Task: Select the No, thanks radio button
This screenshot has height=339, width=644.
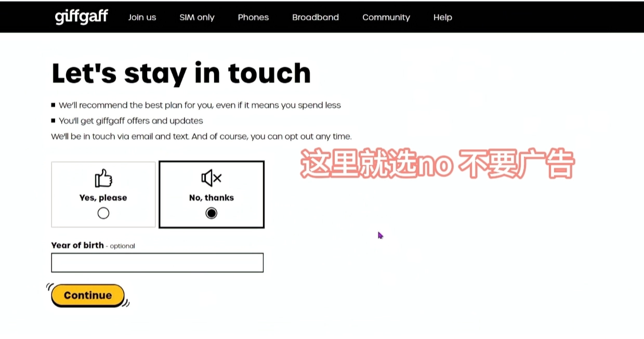Action: click(x=212, y=213)
